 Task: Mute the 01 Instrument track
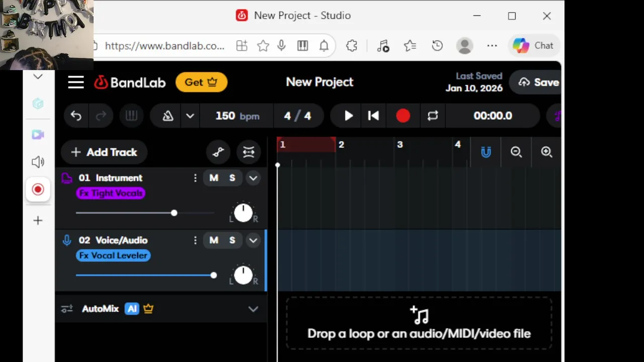point(214,178)
